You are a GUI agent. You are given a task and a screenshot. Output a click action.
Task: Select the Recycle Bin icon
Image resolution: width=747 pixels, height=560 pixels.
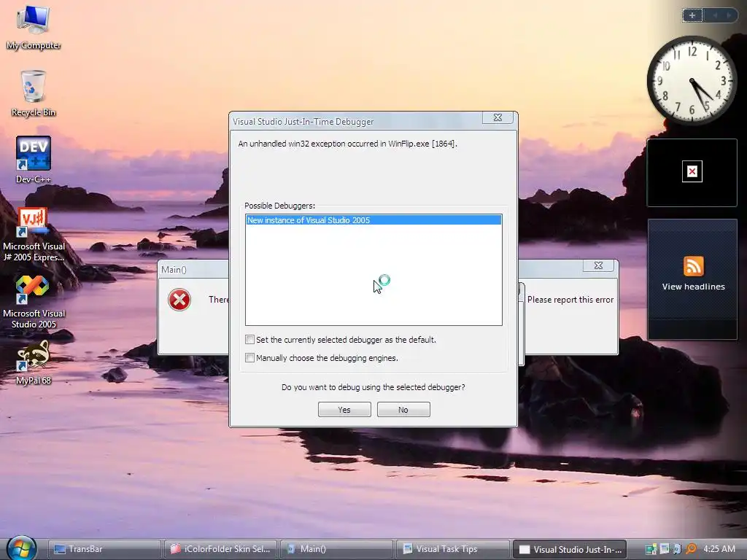tap(33, 93)
